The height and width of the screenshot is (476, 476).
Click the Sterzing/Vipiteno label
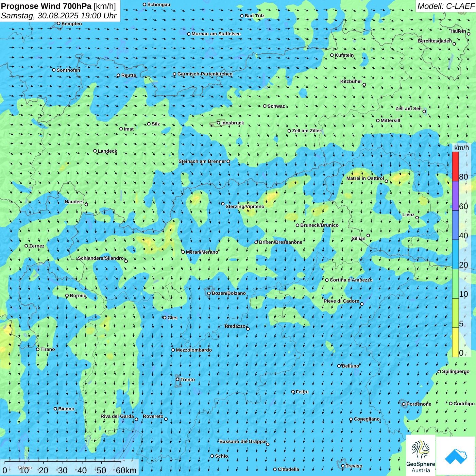click(245, 206)
